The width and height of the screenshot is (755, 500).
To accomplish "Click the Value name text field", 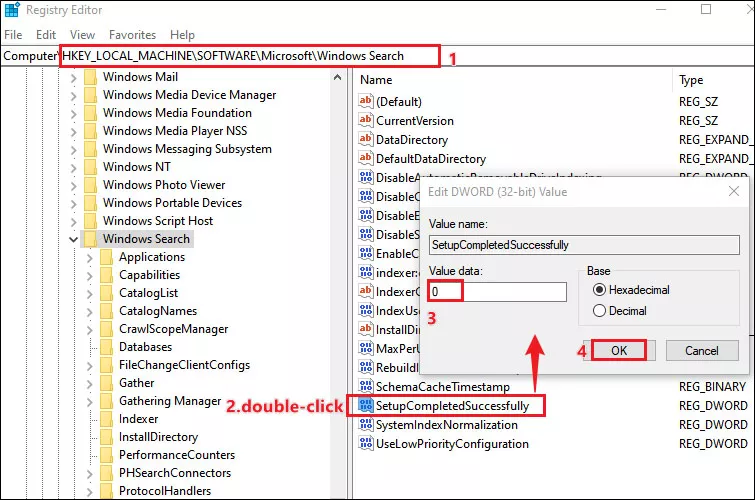I will 584,245.
